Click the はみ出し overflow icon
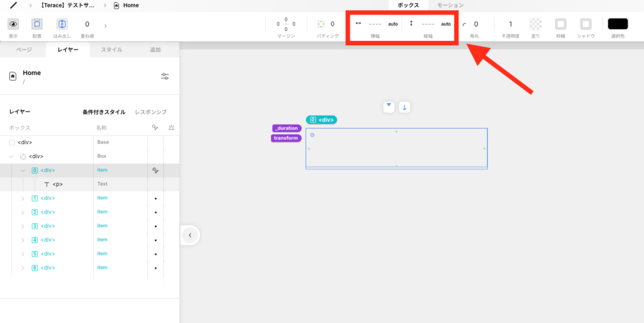 62,24
